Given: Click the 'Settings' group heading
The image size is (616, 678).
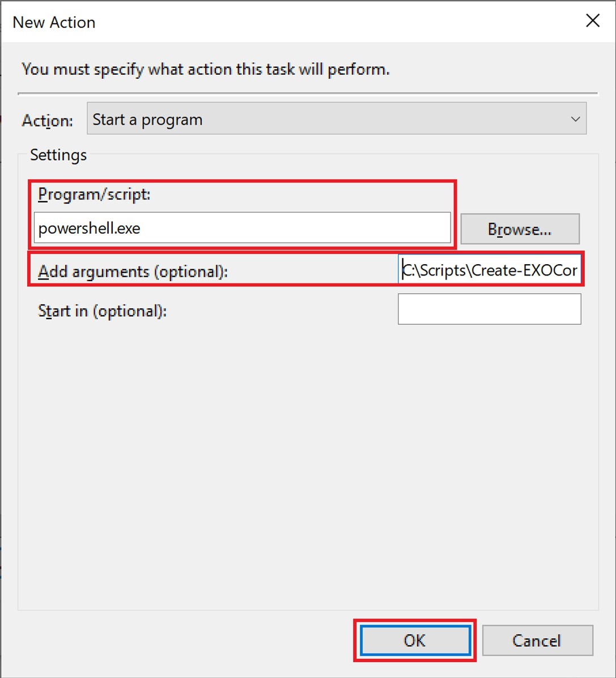Looking at the screenshot, I should (58, 155).
